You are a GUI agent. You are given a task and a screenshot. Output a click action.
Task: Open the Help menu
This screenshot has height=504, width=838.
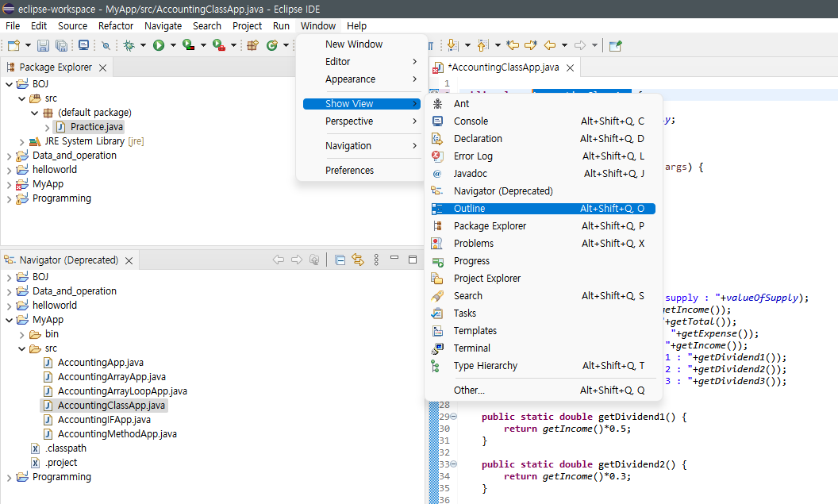coord(356,25)
